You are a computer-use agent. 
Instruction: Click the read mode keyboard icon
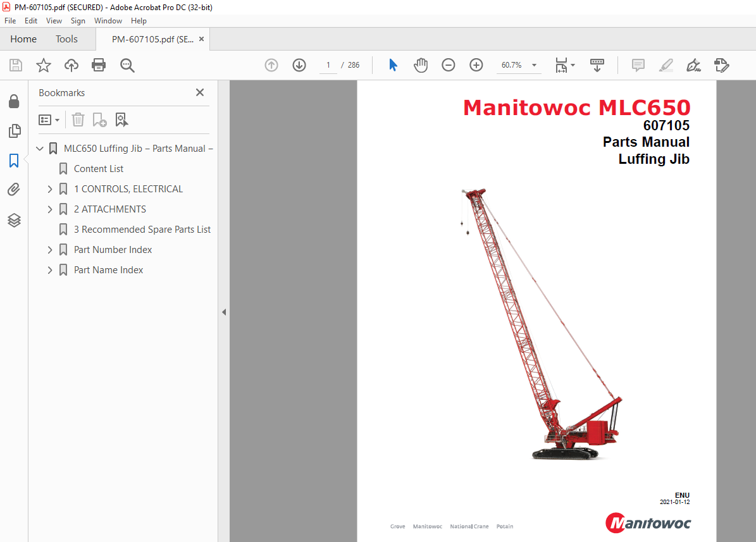[597, 65]
